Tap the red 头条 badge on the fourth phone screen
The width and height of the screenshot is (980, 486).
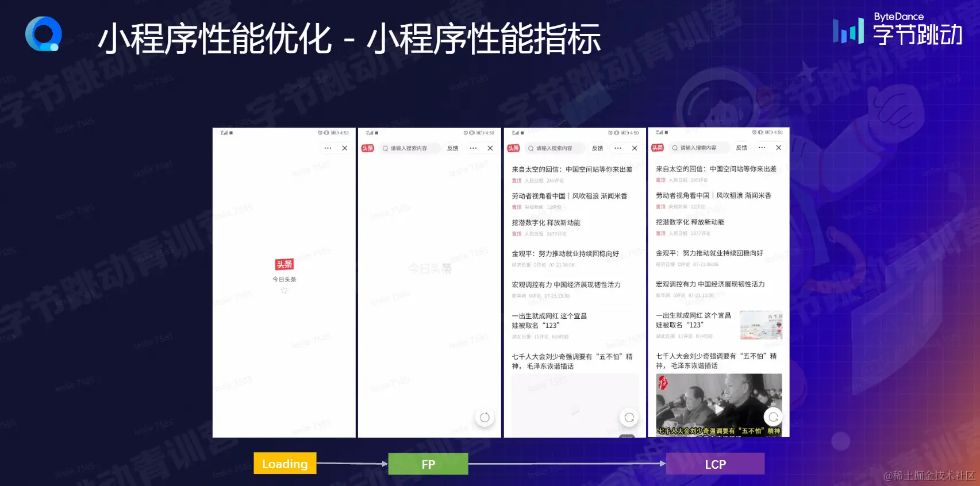(x=658, y=148)
